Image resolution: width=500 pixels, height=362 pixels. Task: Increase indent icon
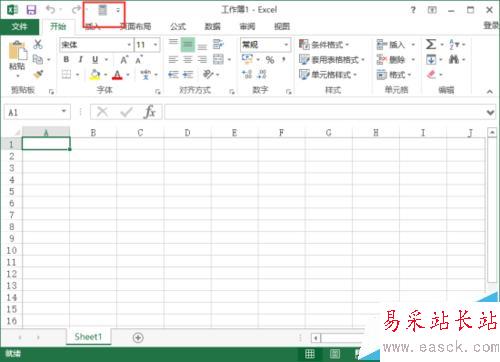coord(188,74)
